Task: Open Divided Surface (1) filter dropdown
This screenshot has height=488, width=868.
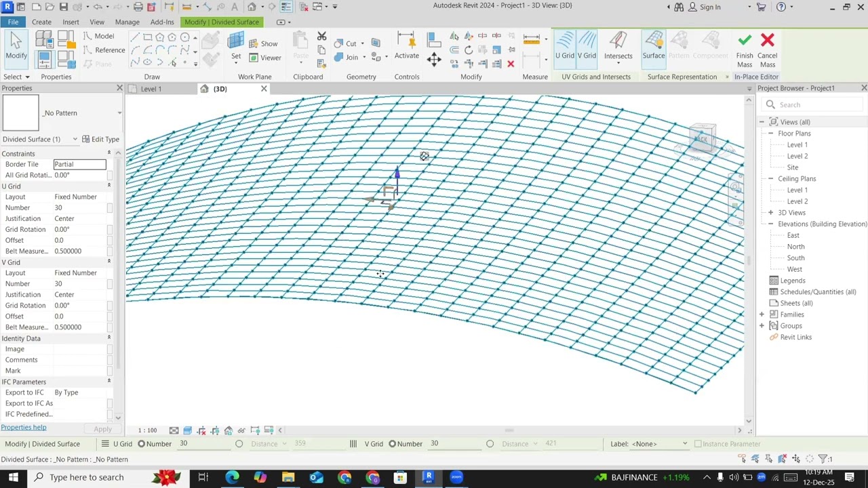Action: click(75, 140)
